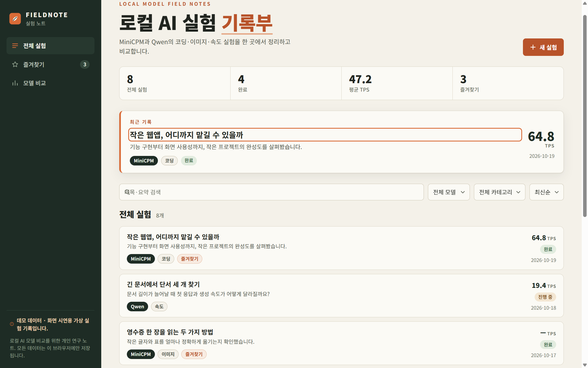Click the FIELDNOTE feather logo icon
The image size is (588, 368).
(15, 19)
